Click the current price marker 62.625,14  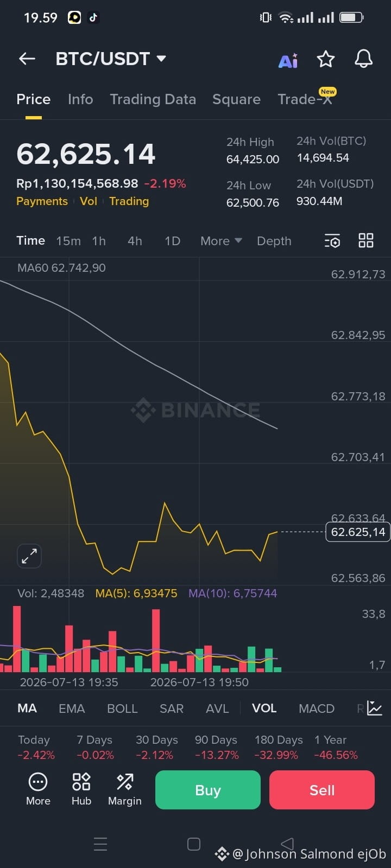coord(358,532)
